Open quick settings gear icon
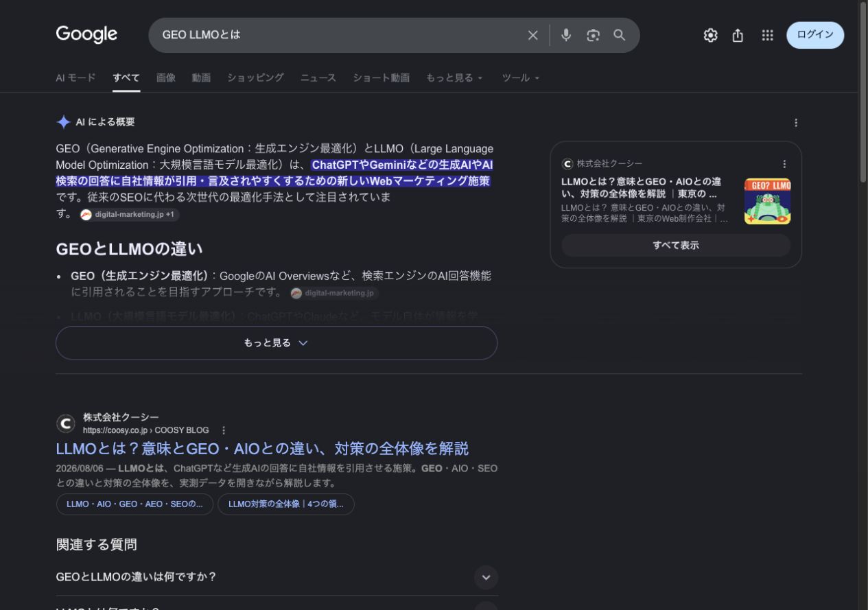The height and width of the screenshot is (610, 868). click(x=711, y=36)
